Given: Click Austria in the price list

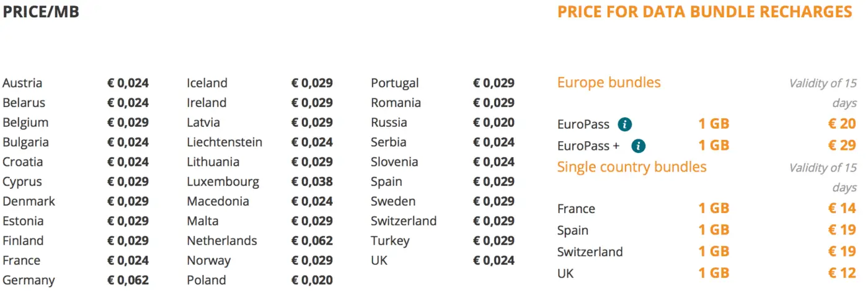Looking at the screenshot, I should click(22, 83).
